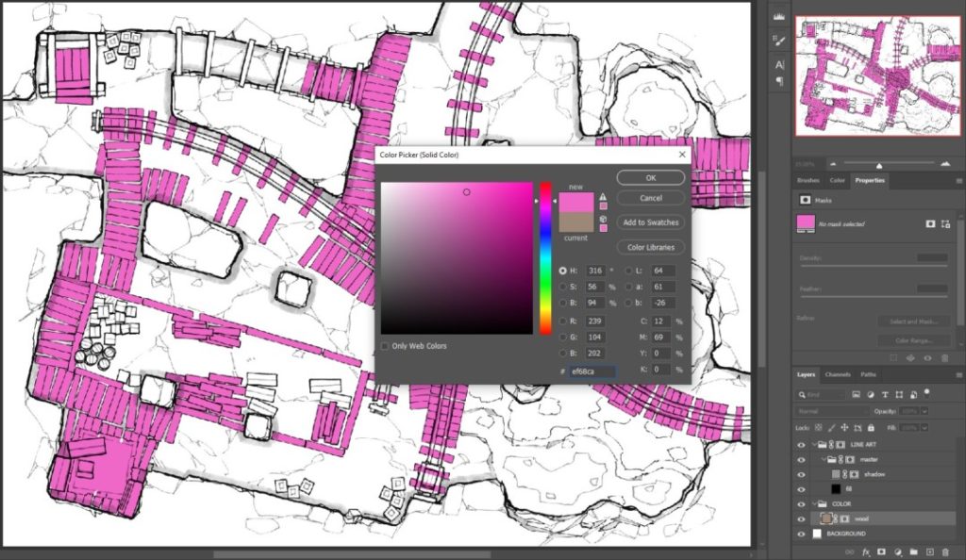Click the not-web-safe cube icon
The width and height of the screenshot is (966, 560).
[x=603, y=219]
